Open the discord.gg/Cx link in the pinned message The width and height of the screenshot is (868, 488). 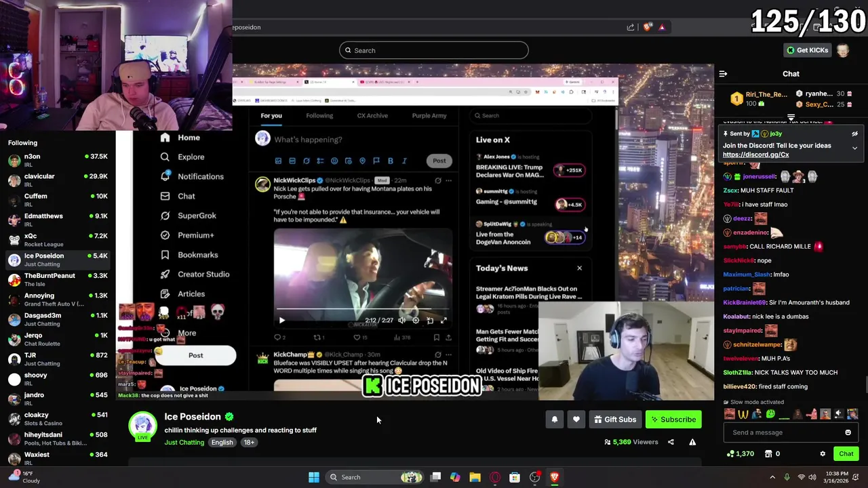click(756, 155)
